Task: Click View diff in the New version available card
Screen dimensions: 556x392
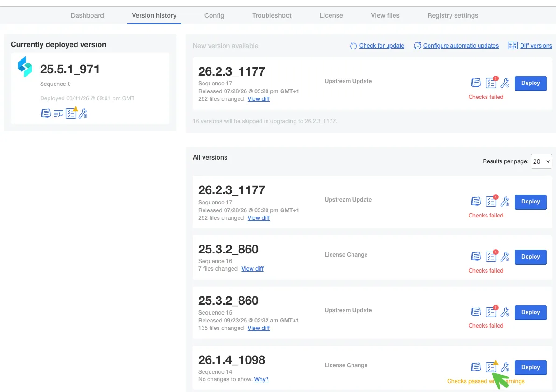Action: tap(259, 99)
